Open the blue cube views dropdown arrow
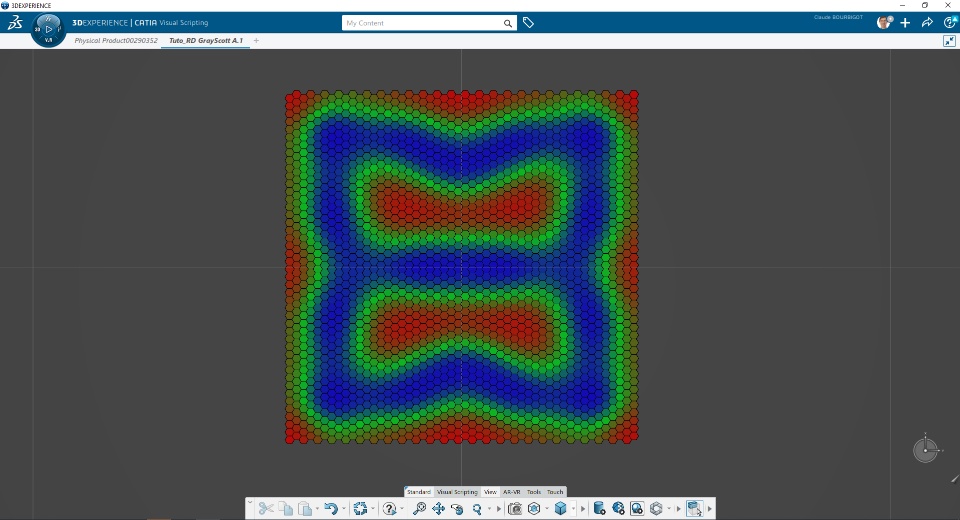This screenshot has width=960, height=520. (573, 509)
